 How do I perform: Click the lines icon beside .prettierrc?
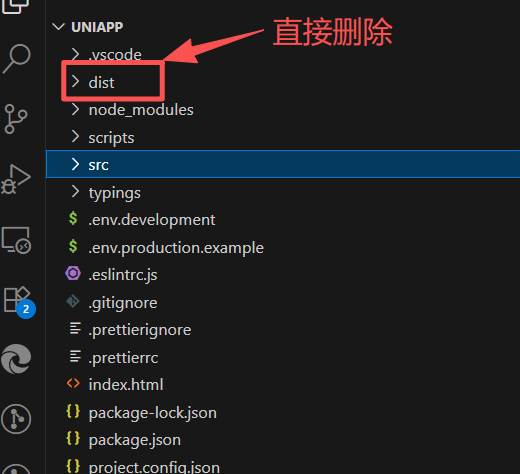pyautogui.click(x=75, y=356)
